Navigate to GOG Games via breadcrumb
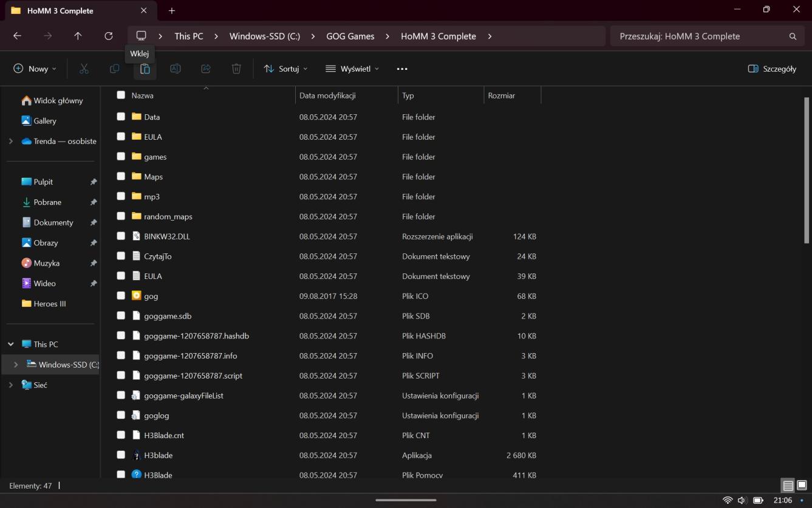This screenshot has width=812, height=508. tap(350, 36)
